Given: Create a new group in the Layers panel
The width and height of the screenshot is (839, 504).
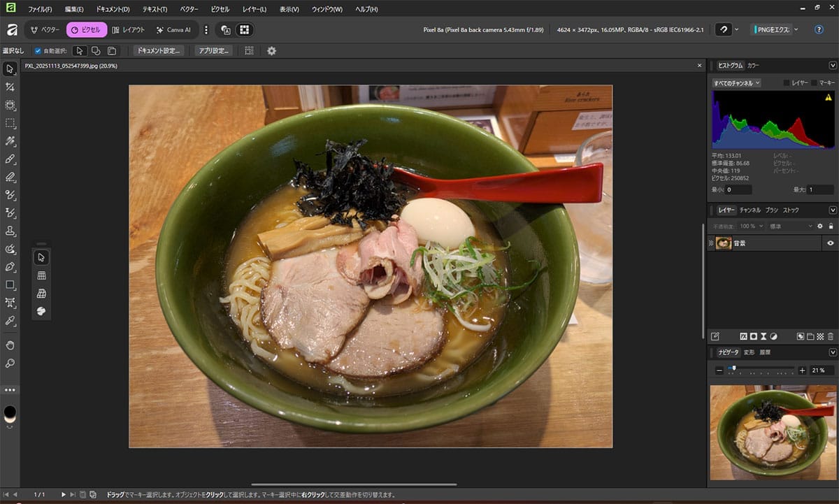Looking at the screenshot, I should pos(810,338).
